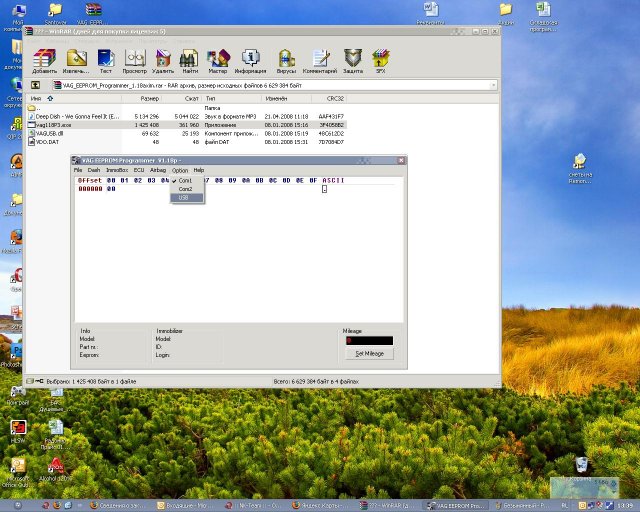Open the Мастер (Wizard) toolbar icon

[x=218, y=61]
